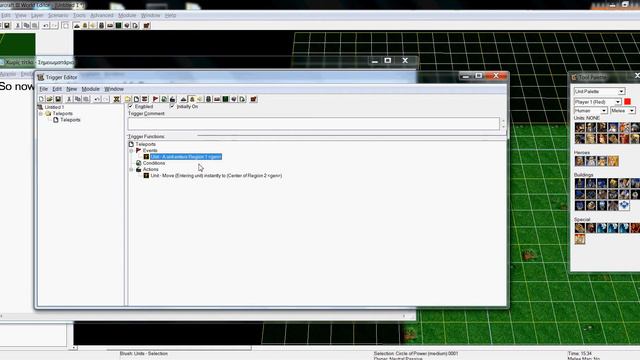The width and height of the screenshot is (640, 360).
Task: Select Unit - Move (Entering unit) instantly action
Action: coord(216,176)
